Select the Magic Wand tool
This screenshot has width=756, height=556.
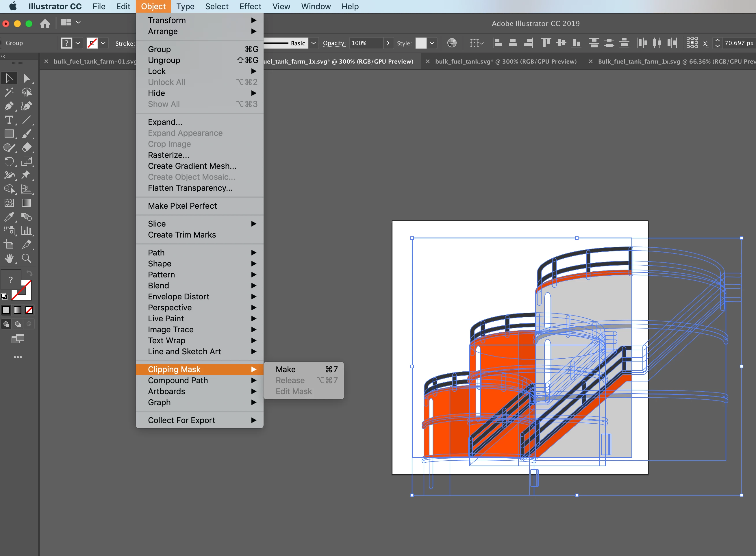pos(9,92)
